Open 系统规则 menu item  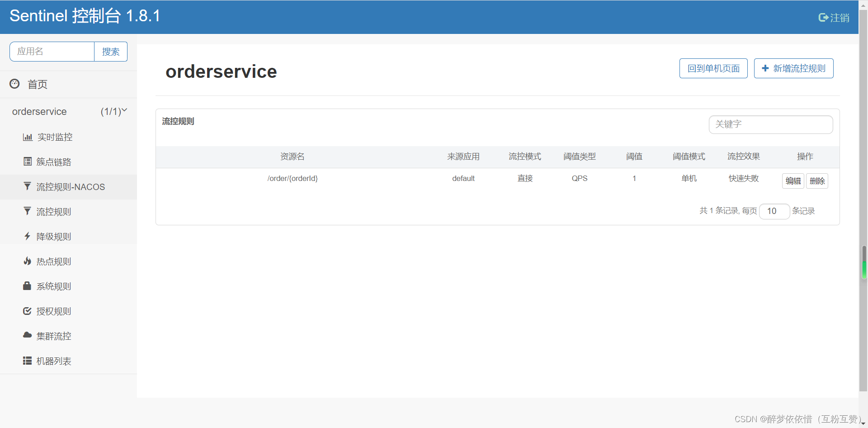click(x=68, y=286)
